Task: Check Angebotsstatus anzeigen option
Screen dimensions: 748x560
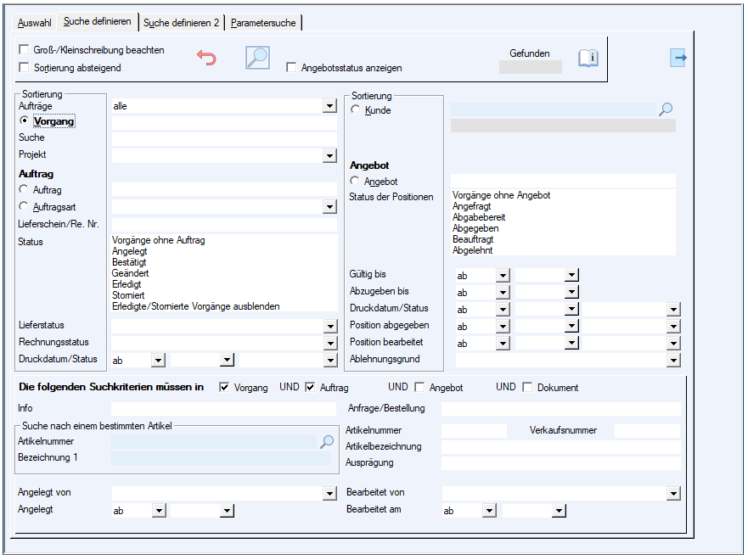Action: click(x=292, y=68)
